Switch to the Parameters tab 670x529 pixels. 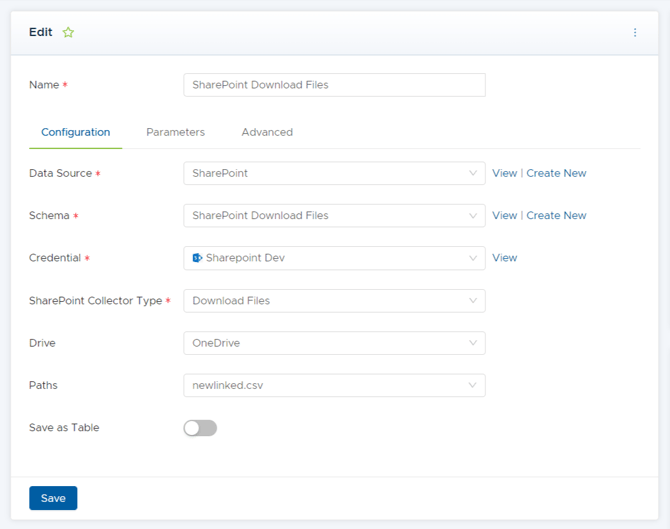pyautogui.click(x=175, y=132)
